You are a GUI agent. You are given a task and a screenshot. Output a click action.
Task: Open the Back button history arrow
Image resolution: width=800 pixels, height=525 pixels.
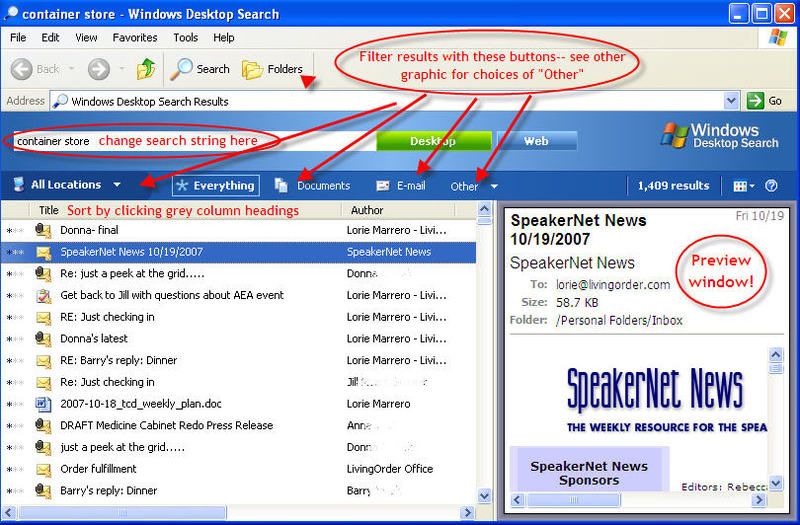tap(71, 68)
